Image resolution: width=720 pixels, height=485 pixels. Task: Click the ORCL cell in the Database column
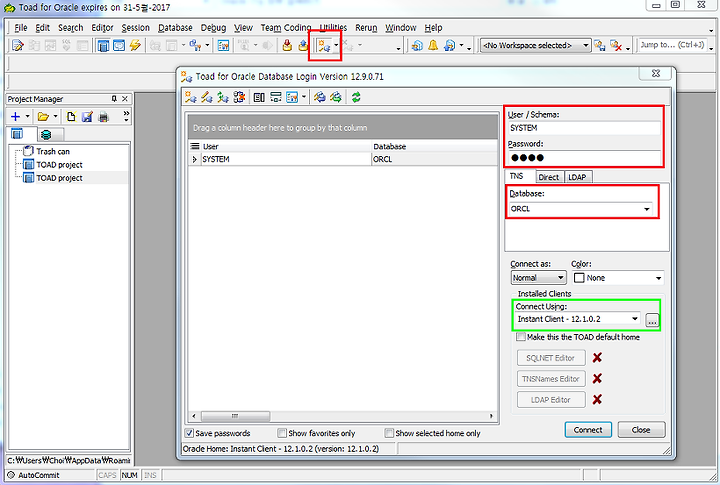click(433, 159)
